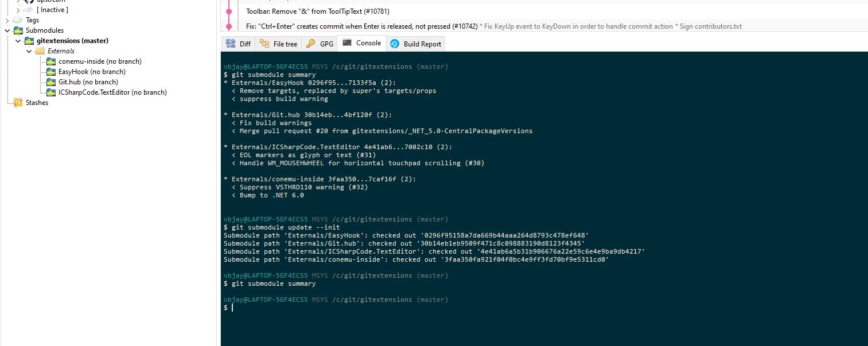Click the EasyHook submodule submarine icon

pos(50,71)
